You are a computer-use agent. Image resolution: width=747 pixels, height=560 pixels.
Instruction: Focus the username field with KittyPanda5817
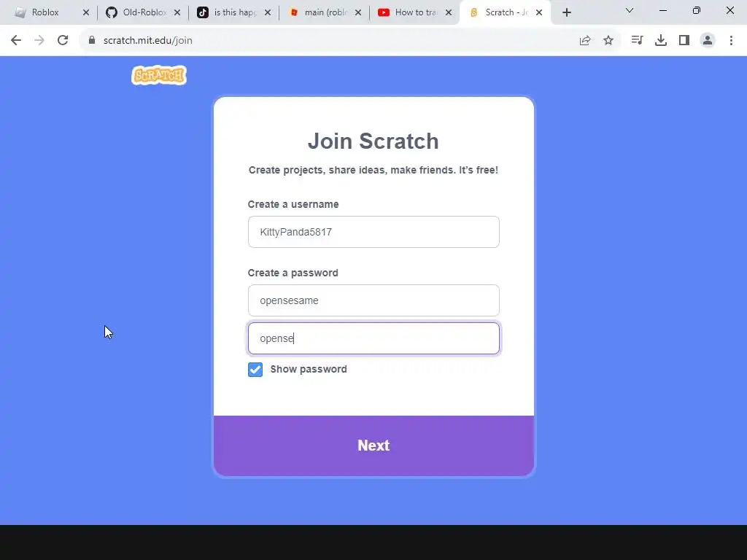click(x=373, y=232)
